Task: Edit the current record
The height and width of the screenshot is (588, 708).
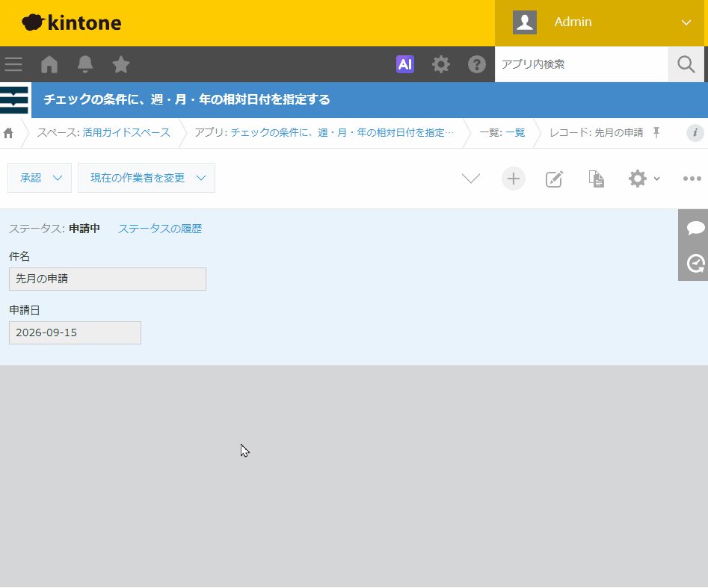Action: coord(554,179)
